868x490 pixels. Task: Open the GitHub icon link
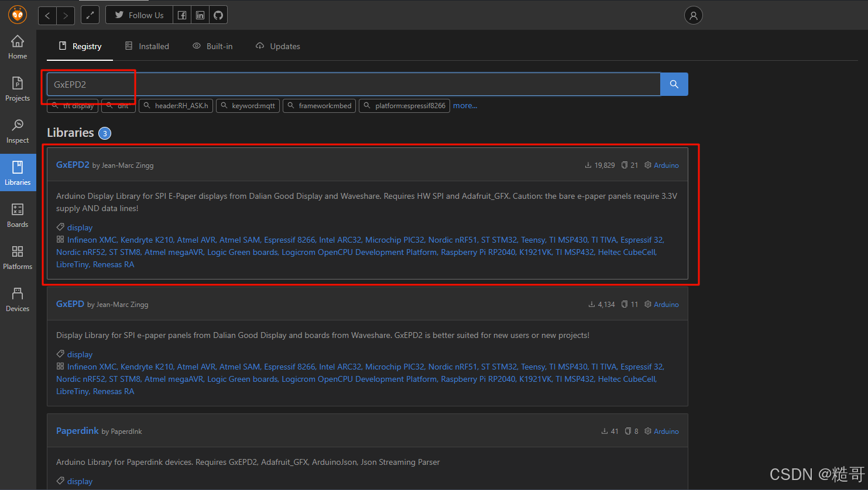tap(218, 15)
